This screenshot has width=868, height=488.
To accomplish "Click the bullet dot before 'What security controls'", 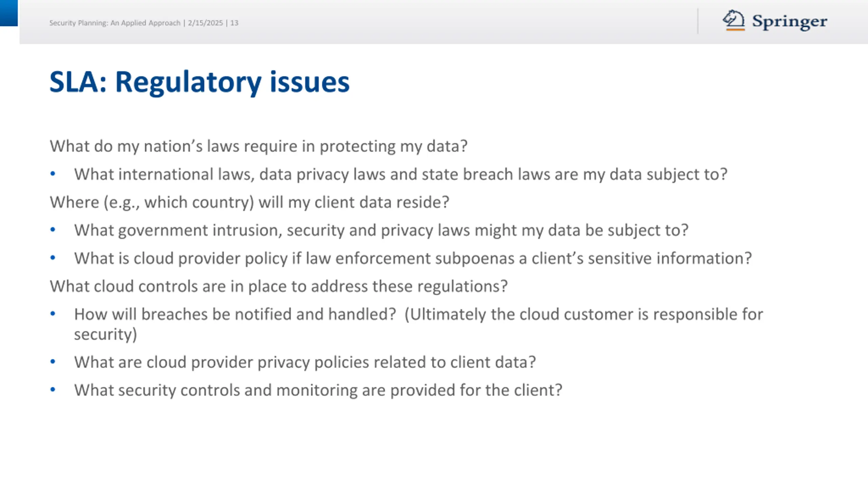I will [53, 390].
